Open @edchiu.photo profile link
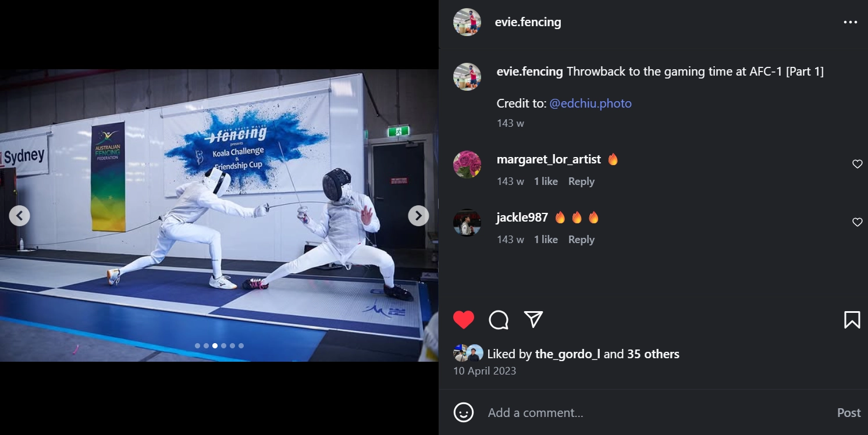868x435 pixels. coord(590,104)
